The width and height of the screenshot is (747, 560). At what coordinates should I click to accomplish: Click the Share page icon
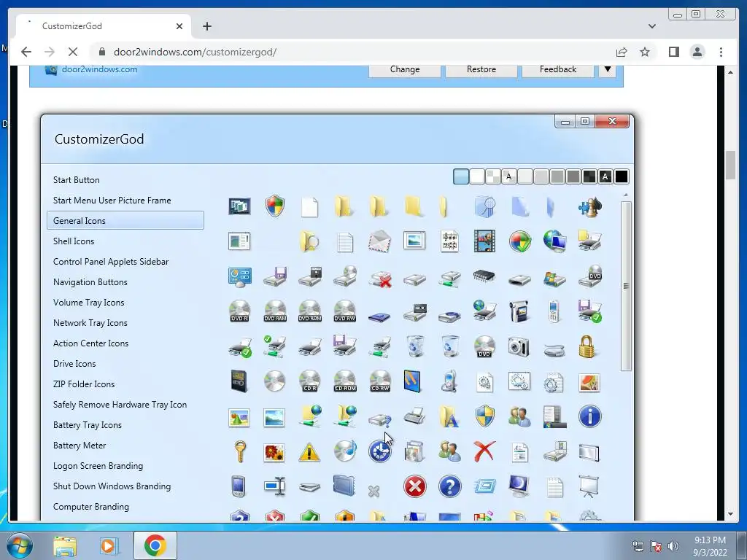(x=622, y=52)
